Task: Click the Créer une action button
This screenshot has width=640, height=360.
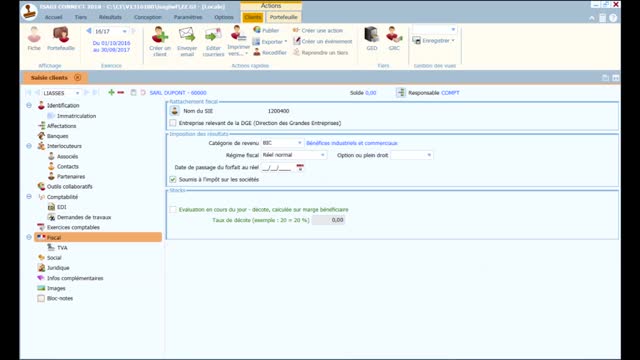Action: 318,31
